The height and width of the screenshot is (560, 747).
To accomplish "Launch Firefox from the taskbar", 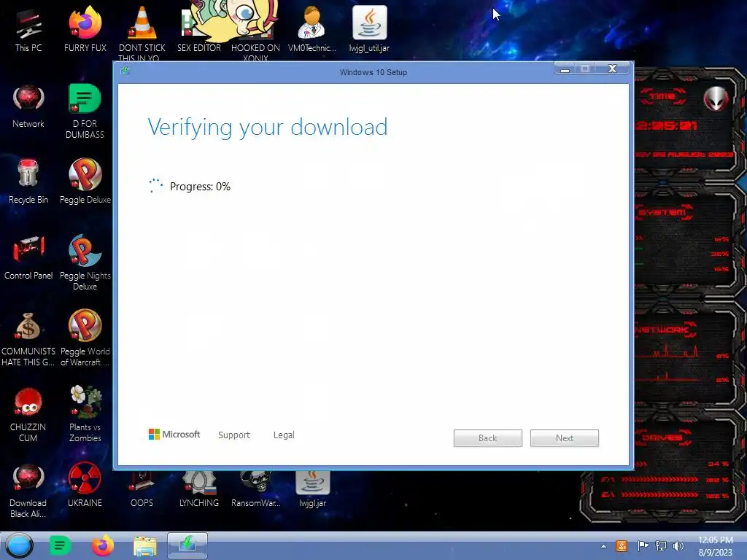I will pos(102,545).
